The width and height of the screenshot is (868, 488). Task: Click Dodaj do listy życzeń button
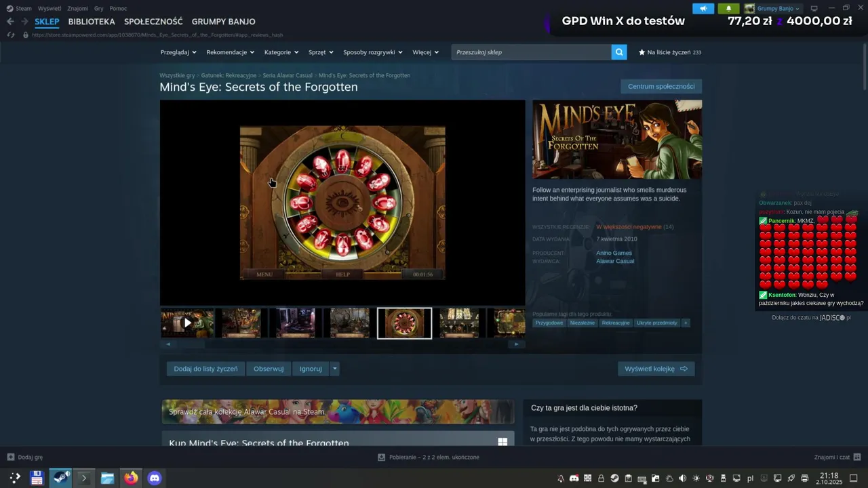tap(205, 369)
